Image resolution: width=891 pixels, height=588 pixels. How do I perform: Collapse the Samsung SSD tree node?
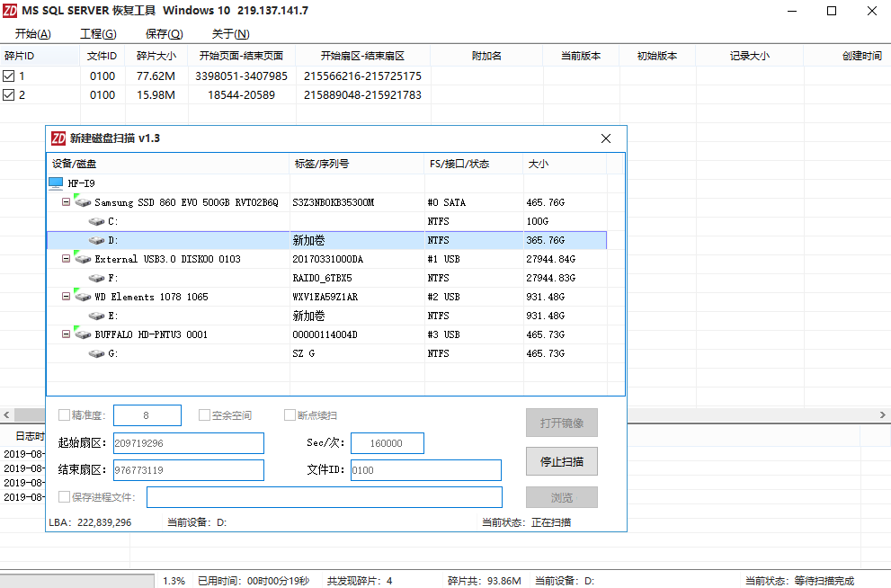click(x=66, y=202)
